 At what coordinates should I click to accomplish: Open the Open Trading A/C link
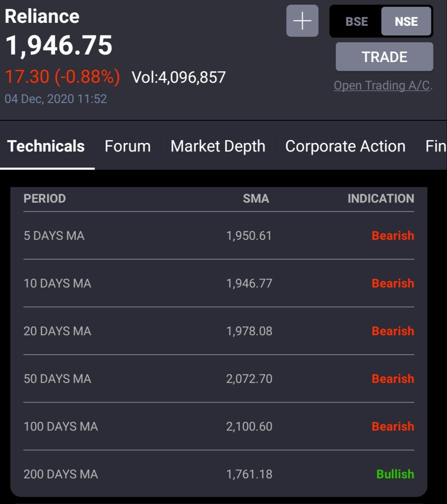point(383,85)
